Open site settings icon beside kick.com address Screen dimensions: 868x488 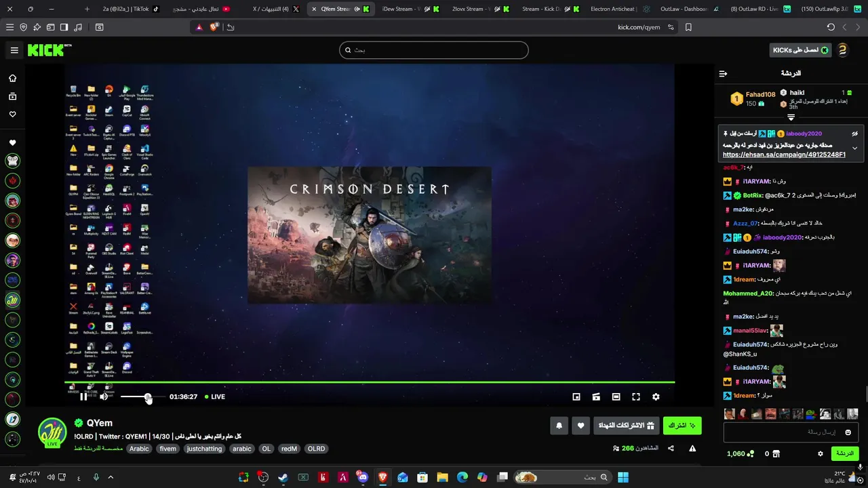[x=671, y=27]
